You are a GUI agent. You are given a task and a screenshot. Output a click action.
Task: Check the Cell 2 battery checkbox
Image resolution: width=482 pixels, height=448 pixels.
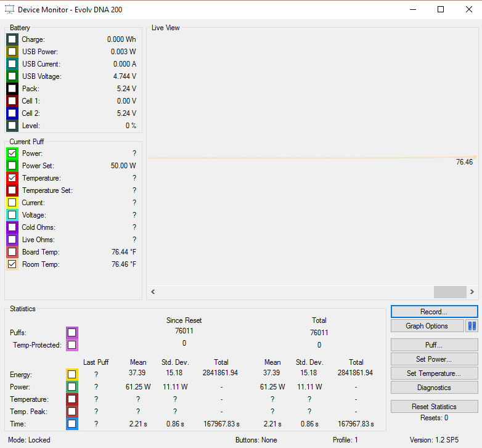point(12,113)
